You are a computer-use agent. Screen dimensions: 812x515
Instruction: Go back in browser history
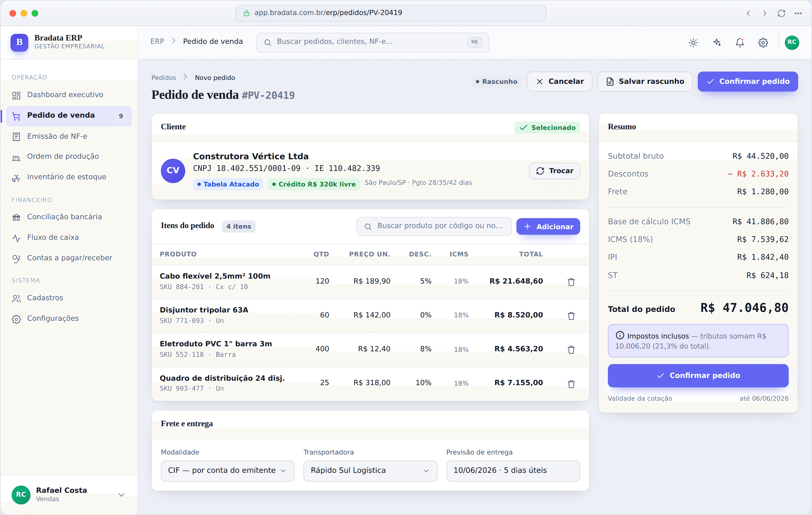tap(748, 14)
